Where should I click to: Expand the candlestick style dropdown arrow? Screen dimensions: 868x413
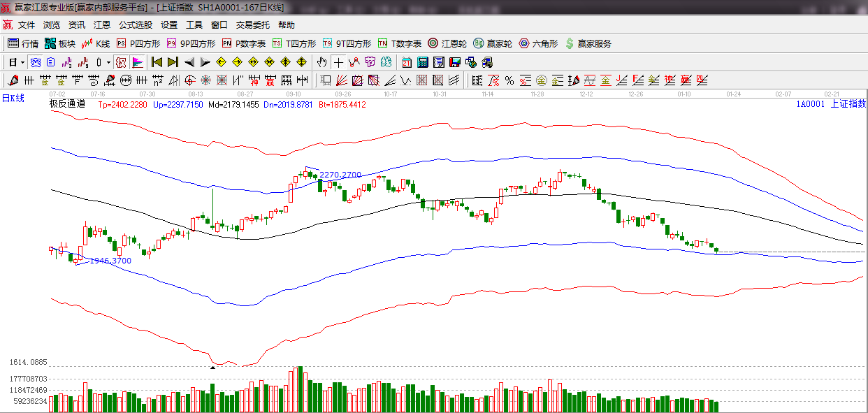108,62
